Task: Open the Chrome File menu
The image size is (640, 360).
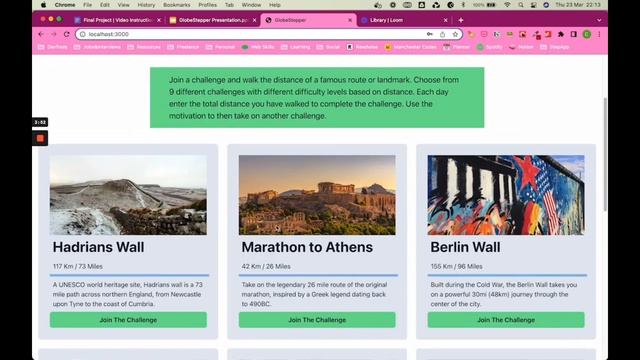Action: click(87, 5)
